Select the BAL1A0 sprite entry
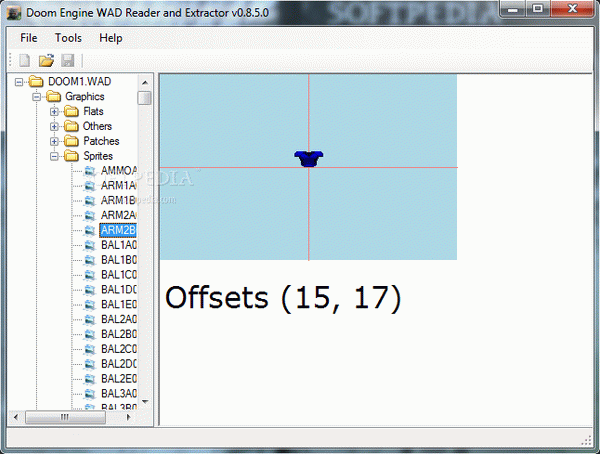600x454 pixels. coord(119,245)
